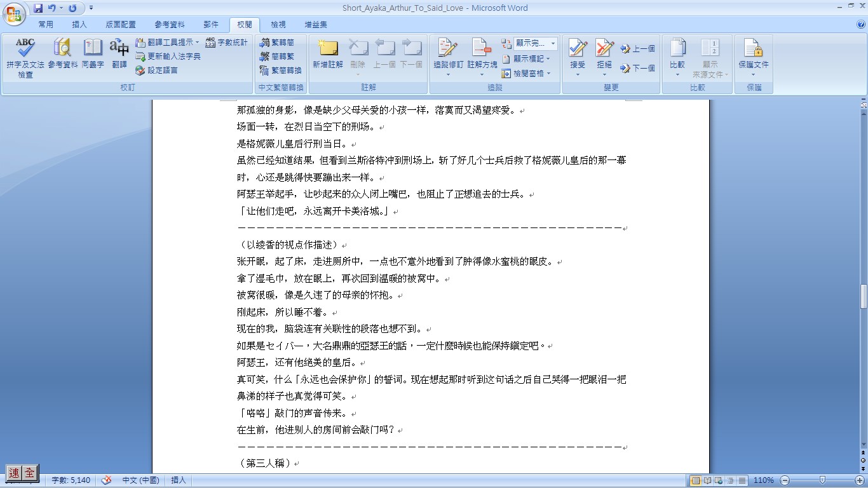Screen dimensions: 868x488
Task: Open the 註解方塊 balloons menu
Action: 482,58
